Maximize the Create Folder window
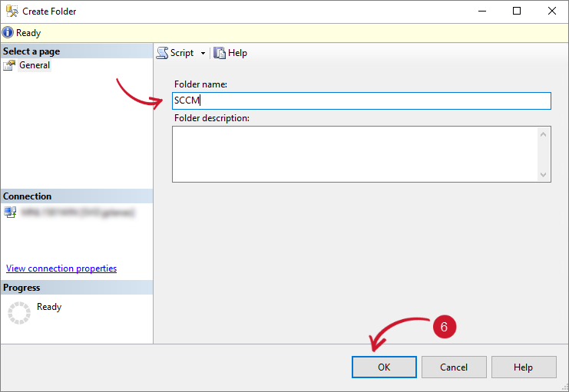Image resolution: width=569 pixels, height=392 pixels. tap(517, 11)
